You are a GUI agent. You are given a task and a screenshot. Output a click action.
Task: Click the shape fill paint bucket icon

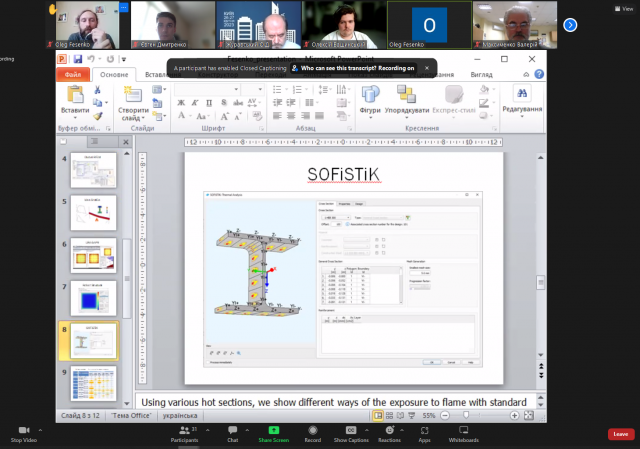coord(484,89)
